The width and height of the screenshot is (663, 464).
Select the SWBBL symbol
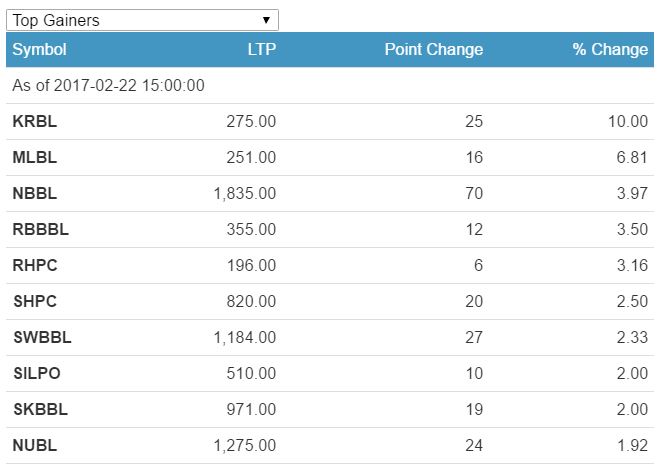point(41,338)
